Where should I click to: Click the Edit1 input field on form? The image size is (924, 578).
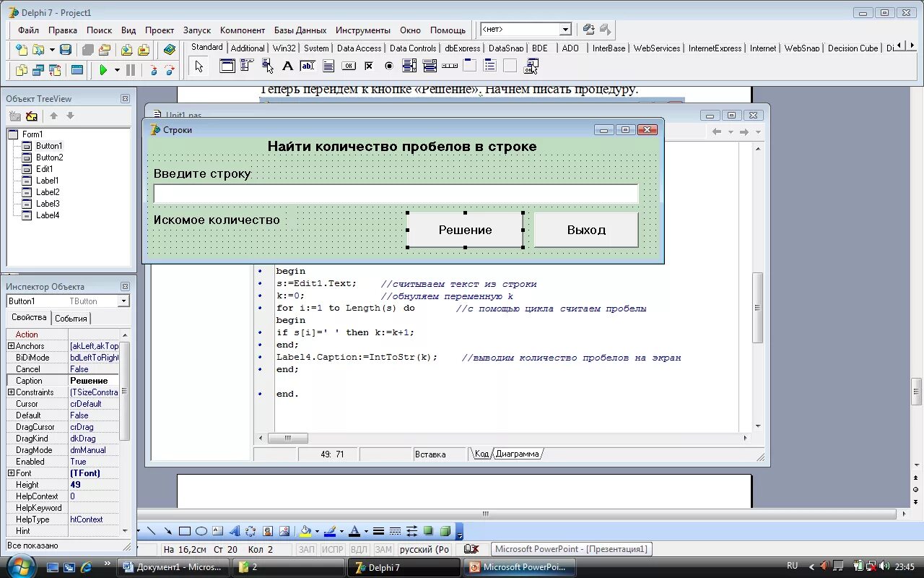click(396, 194)
